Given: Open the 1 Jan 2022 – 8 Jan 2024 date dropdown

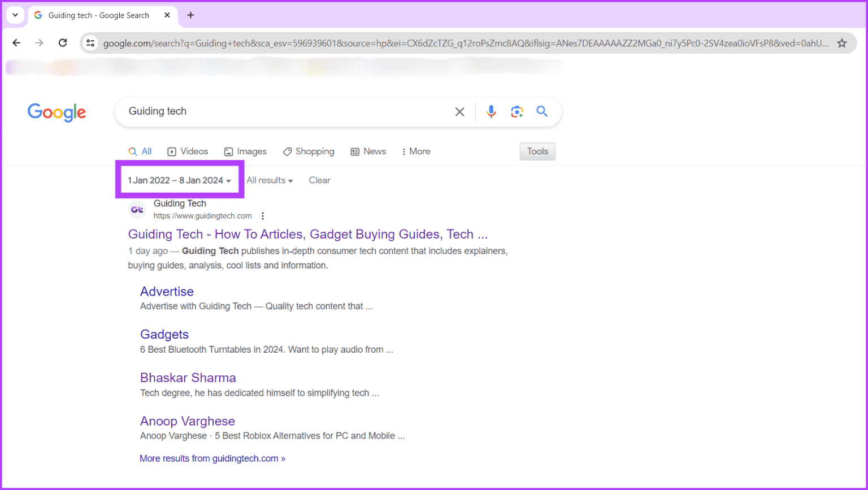Looking at the screenshot, I should 180,180.
